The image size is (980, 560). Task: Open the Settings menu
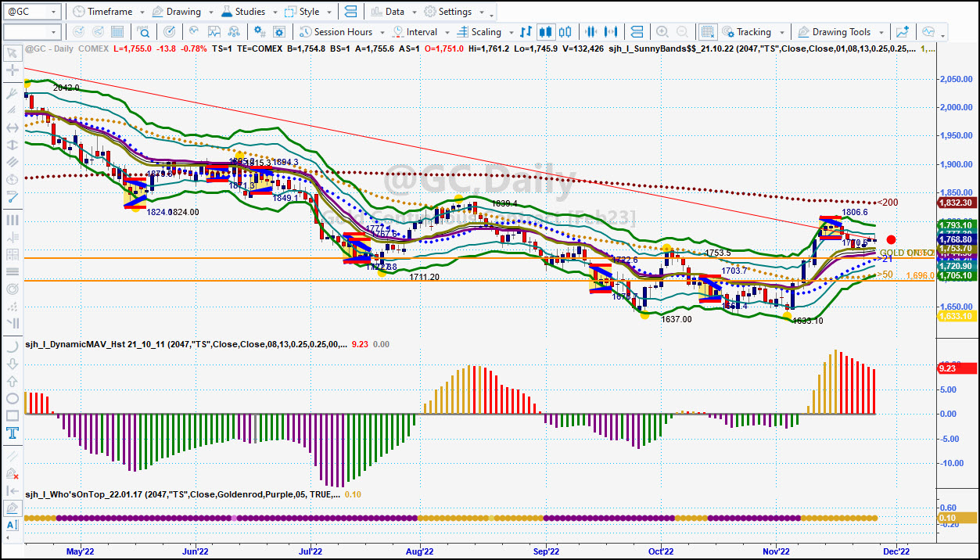tap(447, 12)
